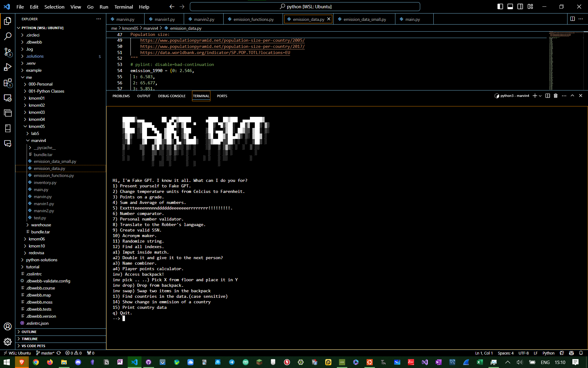
Task: Open Run and Debug view icon
Action: pyautogui.click(x=8, y=67)
